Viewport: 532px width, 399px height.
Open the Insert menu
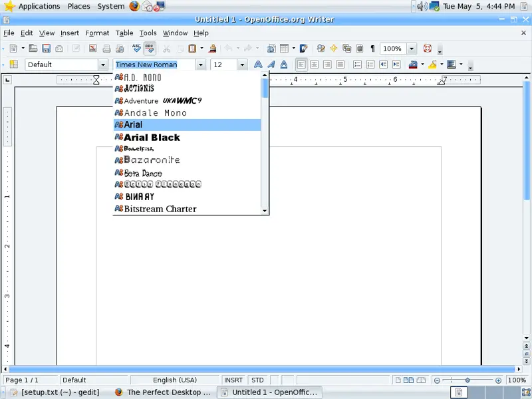click(70, 33)
